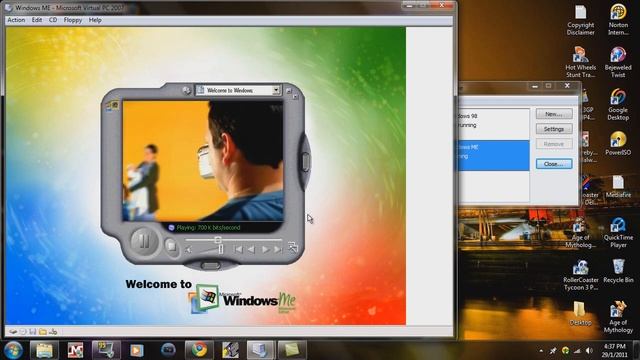This screenshot has height=360, width=640.
Task: Open Age of Mythology shortcut beside Desktop folder
Action: coord(618,318)
